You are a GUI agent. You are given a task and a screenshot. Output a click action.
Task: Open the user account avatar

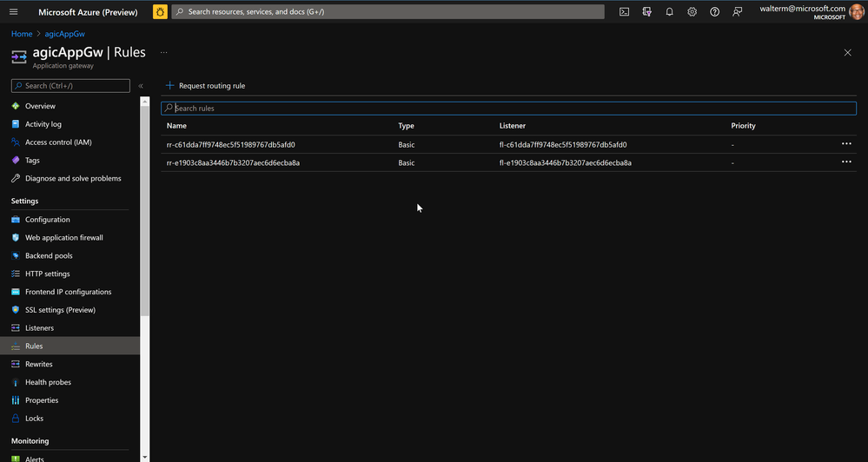(x=857, y=11)
